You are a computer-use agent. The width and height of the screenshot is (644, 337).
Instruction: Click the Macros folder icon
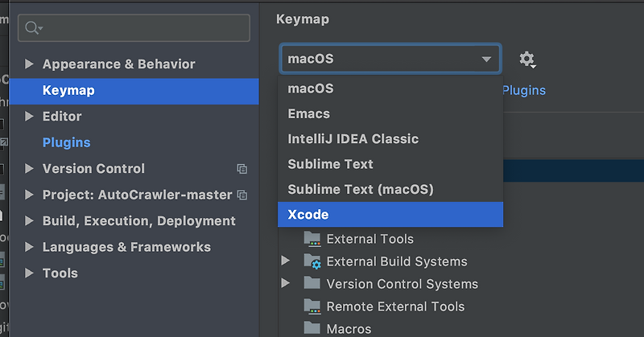pos(312,328)
